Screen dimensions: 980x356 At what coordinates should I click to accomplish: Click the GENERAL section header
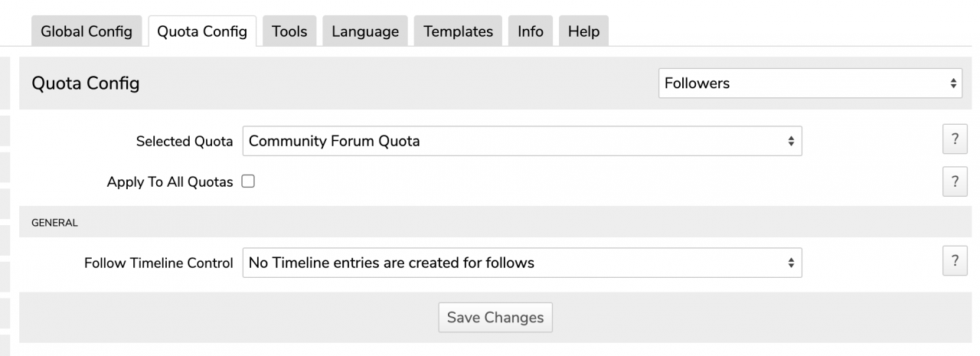pyautogui.click(x=54, y=223)
